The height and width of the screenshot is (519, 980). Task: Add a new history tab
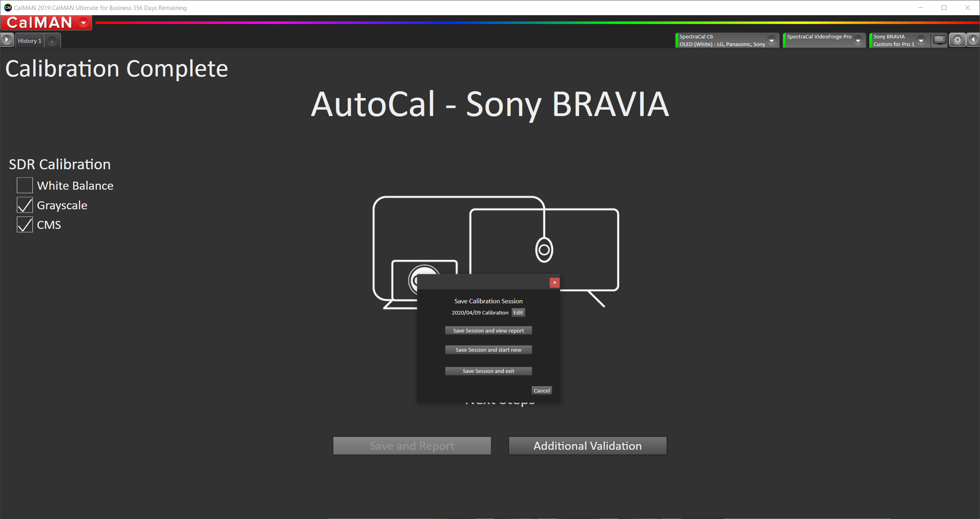52,41
